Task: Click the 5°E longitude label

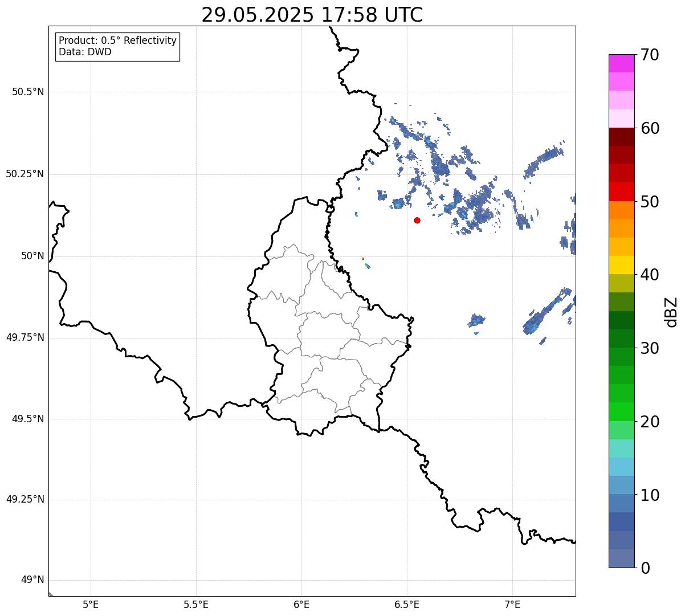Action: (91, 605)
